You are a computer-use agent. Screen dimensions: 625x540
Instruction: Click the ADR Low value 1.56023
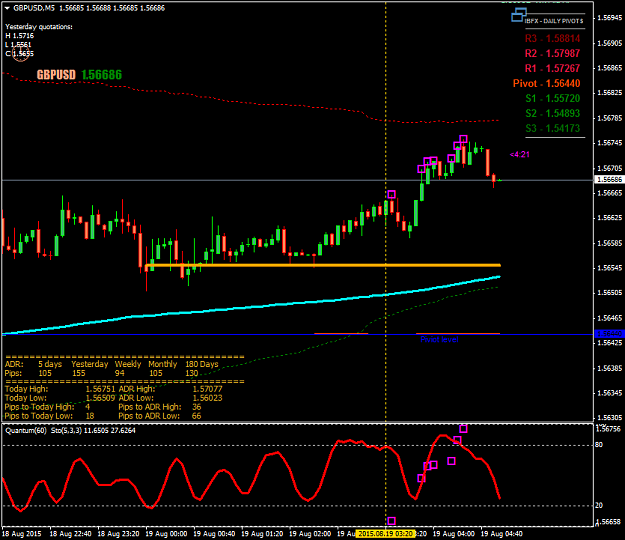click(207, 398)
